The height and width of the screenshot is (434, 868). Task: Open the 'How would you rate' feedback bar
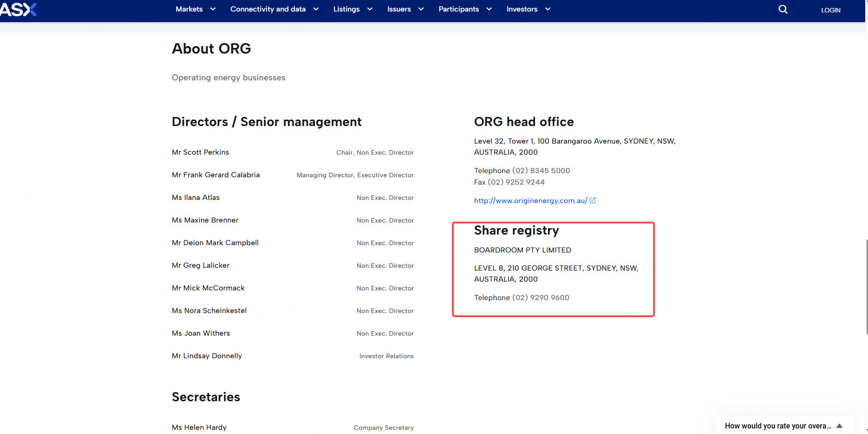click(784, 426)
